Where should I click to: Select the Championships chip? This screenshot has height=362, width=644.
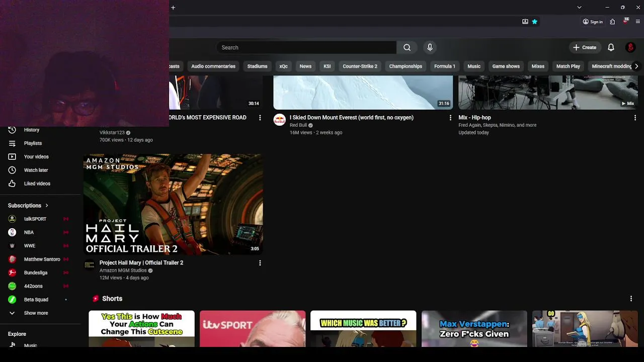tap(406, 66)
